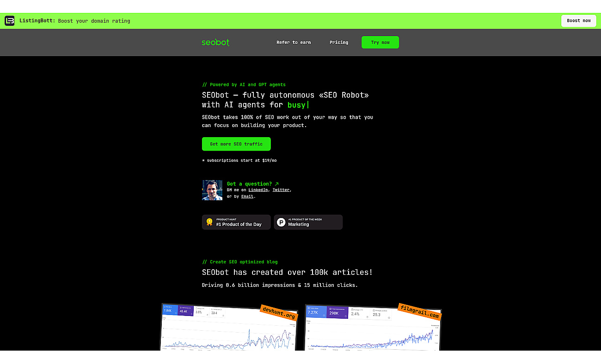Viewport: 601px width, 364px height.
Task: Click the 7.27K clicks tile in filmgrail chart
Action: 317,311
